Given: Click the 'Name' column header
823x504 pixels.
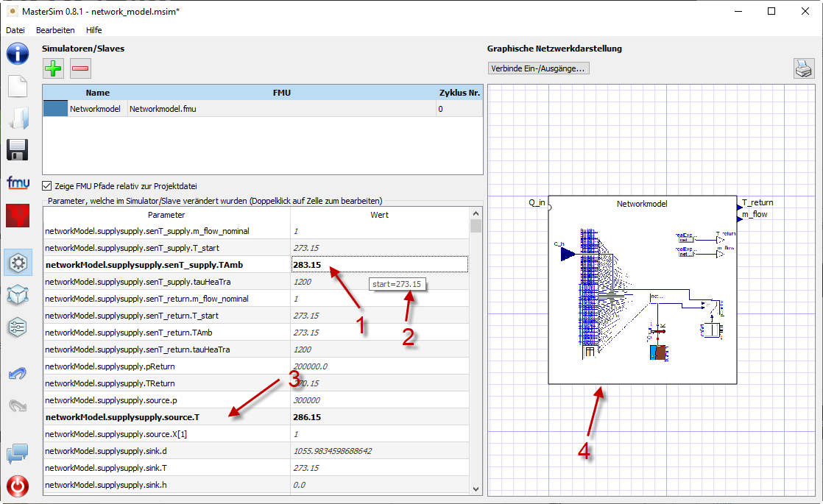Looking at the screenshot, I should [x=98, y=92].
